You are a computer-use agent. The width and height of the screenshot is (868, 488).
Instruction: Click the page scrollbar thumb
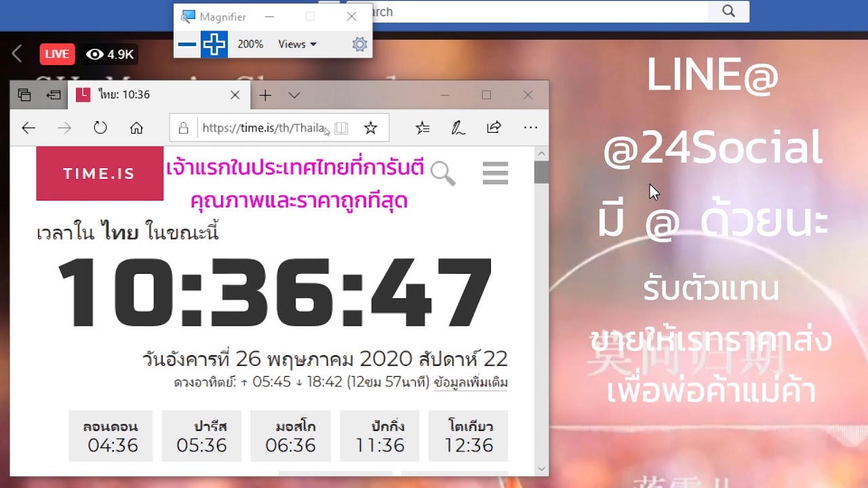point(541,172)
